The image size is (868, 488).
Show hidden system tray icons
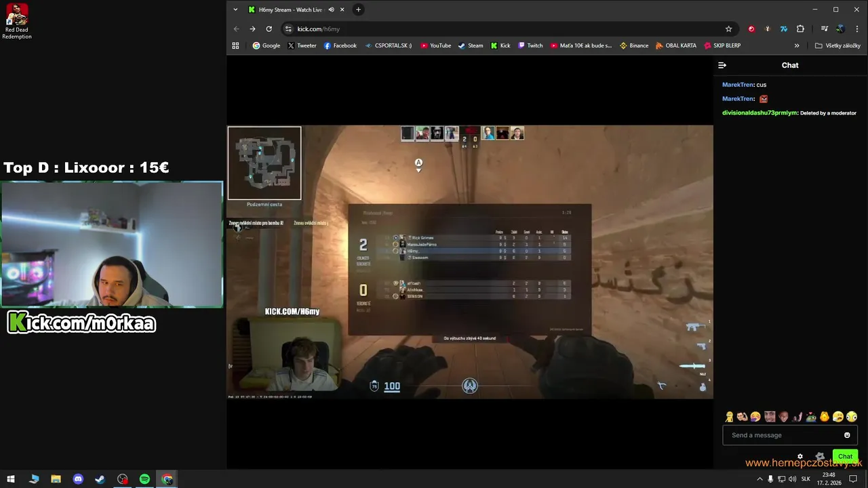(x=759, y=479)
